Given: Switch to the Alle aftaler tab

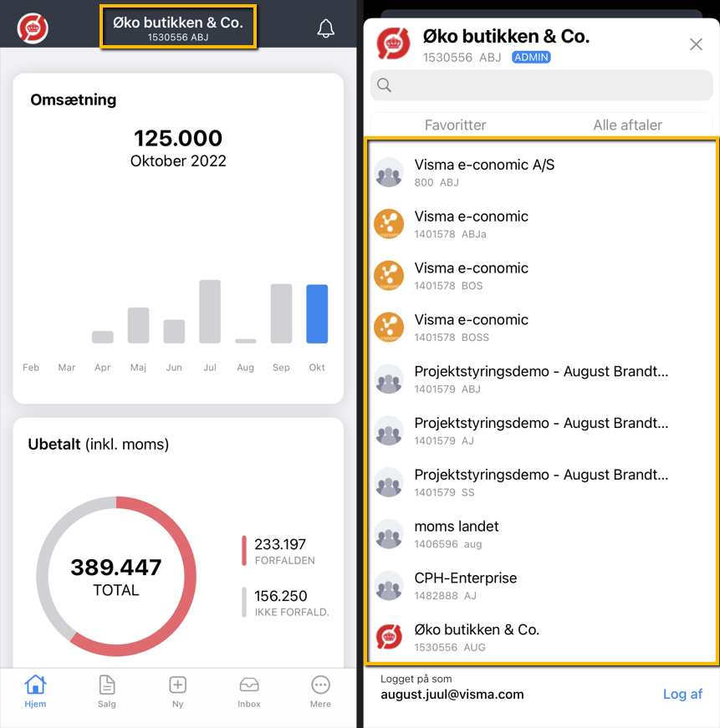Looking at the screenshot, I should 627,125.
